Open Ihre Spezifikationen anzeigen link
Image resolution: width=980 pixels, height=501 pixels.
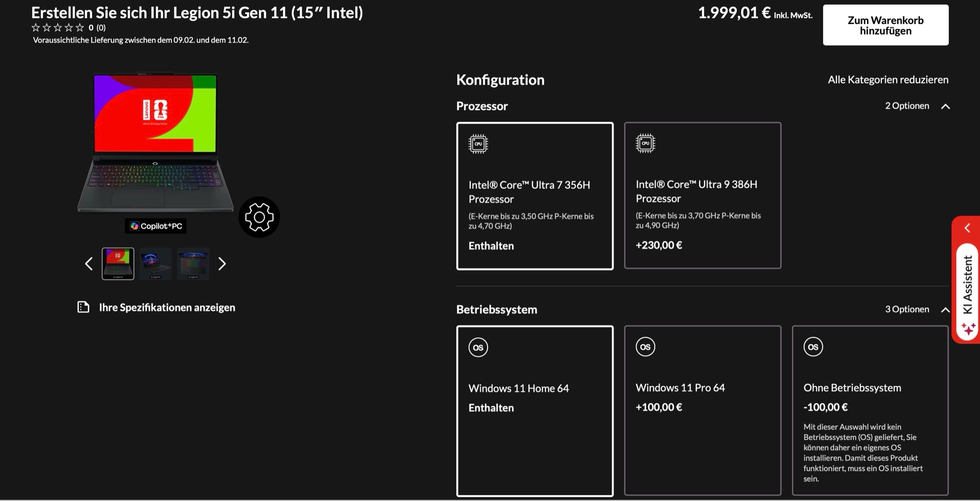167,307
